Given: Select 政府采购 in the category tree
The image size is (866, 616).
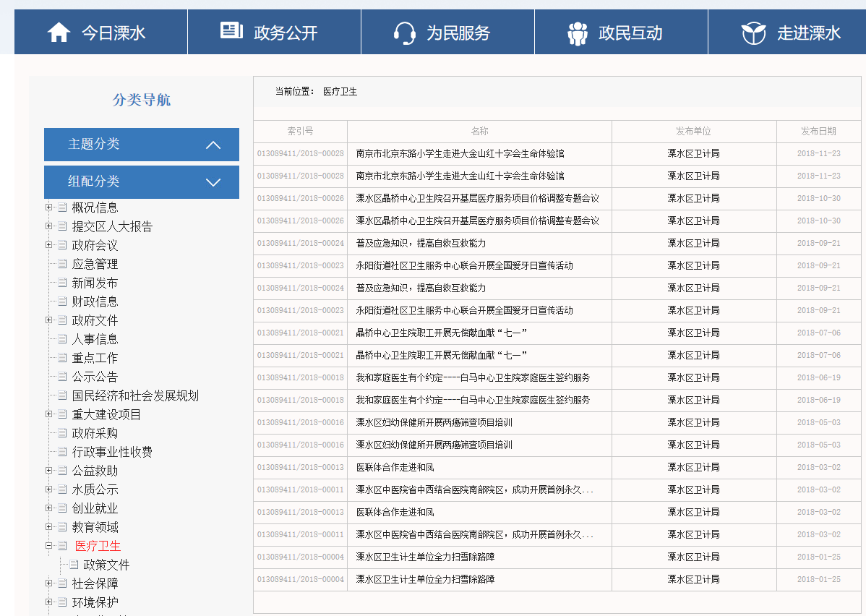Looking at the screenshot, I should pos(95,433).
